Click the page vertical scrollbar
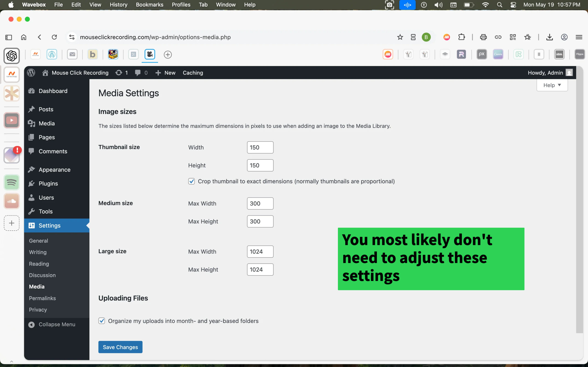 (x=579, y=199)
